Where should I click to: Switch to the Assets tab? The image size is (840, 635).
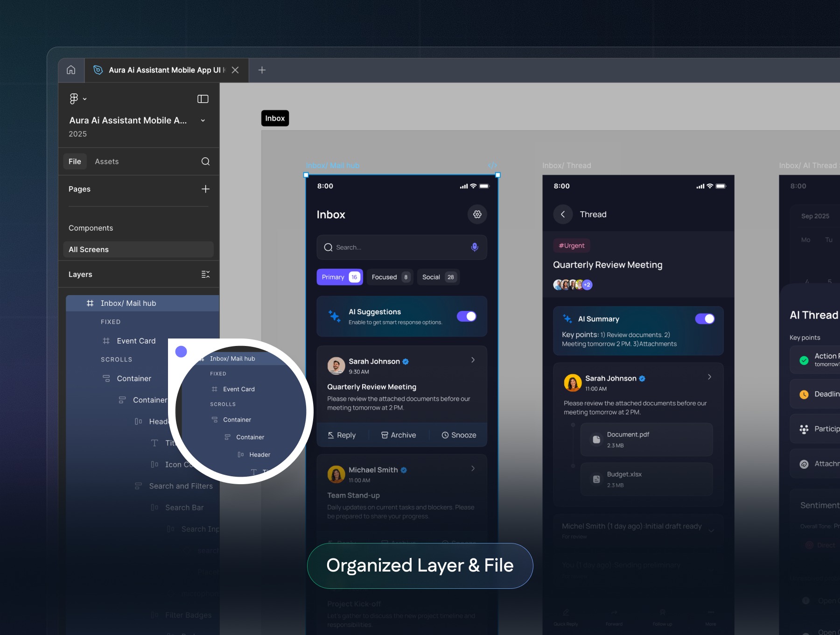coord(107,161)
